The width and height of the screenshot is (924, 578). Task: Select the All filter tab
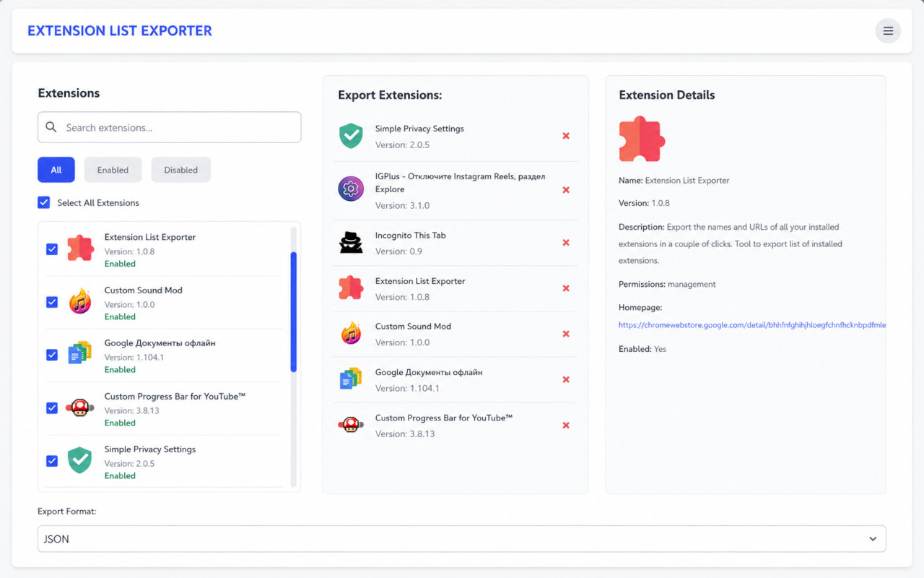pyautogui.click(x=56, y=170)
